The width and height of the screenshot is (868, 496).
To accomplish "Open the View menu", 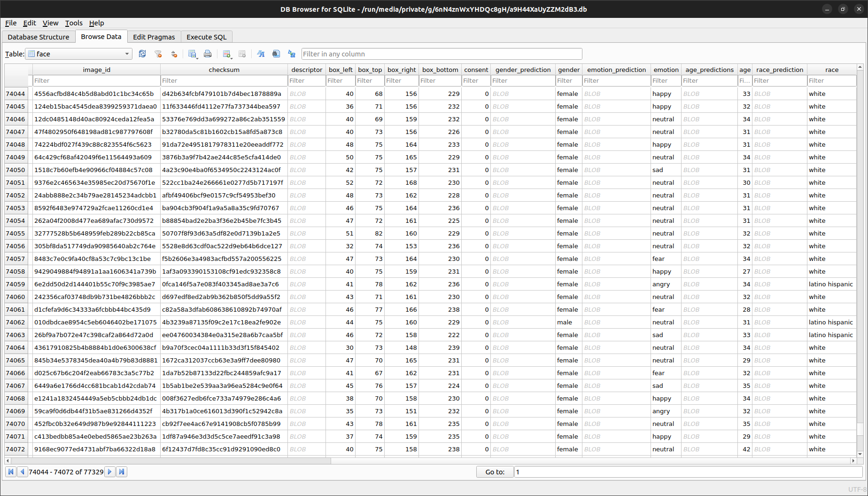I will [x=50, y=23].
